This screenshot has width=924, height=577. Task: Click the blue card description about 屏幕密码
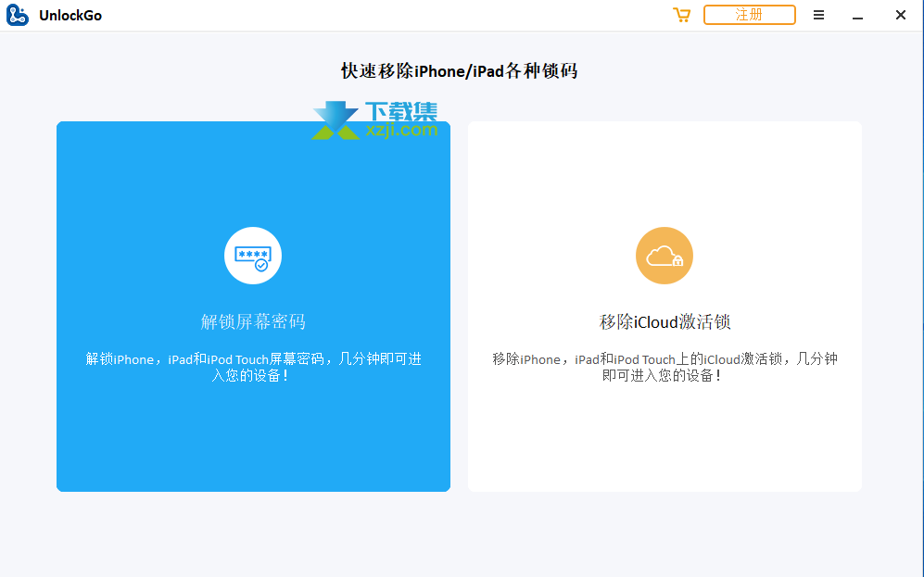253,367
